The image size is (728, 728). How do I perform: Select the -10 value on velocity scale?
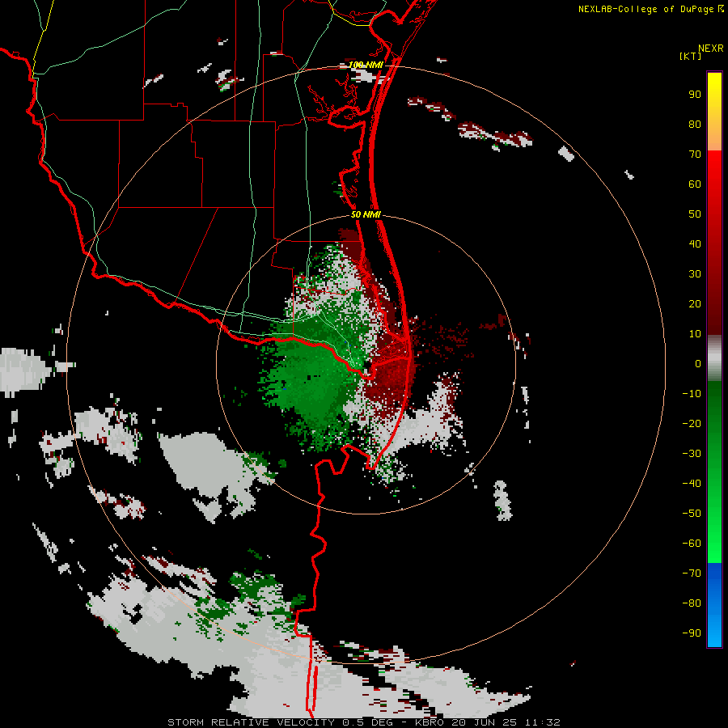point(692,394)
